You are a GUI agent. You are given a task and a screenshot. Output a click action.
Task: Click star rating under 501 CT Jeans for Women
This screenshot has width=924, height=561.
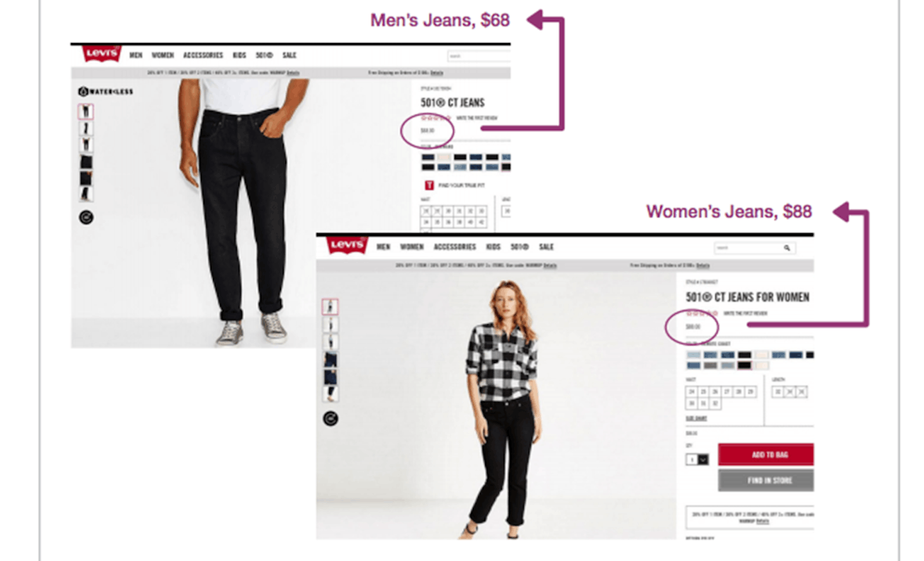tap(702, 314)
